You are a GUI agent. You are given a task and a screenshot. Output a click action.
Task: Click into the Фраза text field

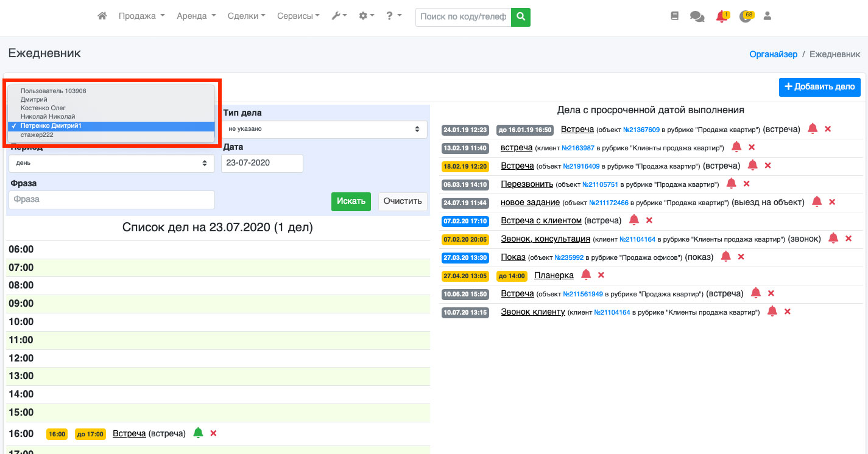click(111, 200)
